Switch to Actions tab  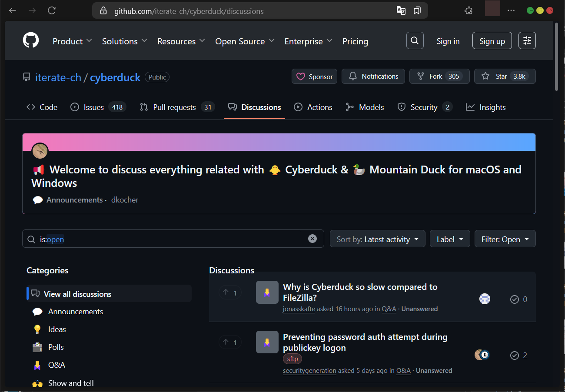click(x=313, y=107)
